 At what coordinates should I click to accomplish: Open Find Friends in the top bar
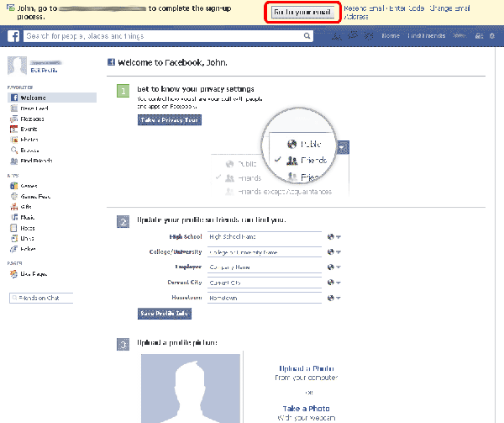click(426, 35)
